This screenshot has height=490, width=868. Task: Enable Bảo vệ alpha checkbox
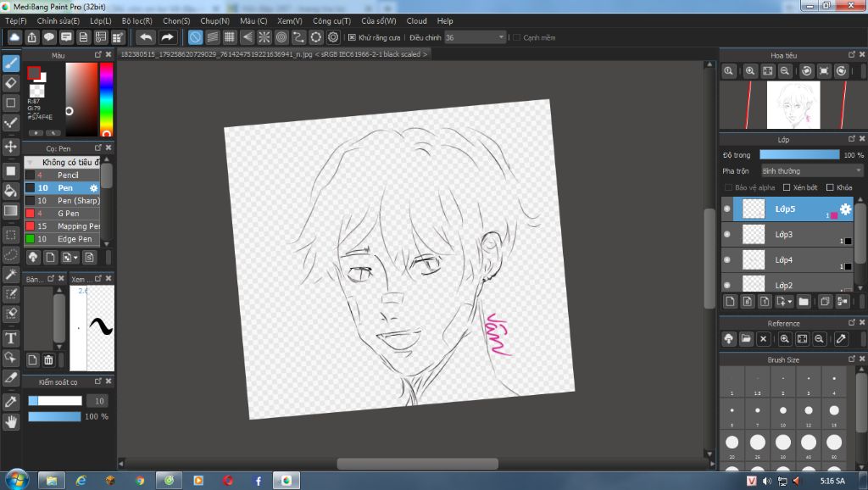point(728,187)
